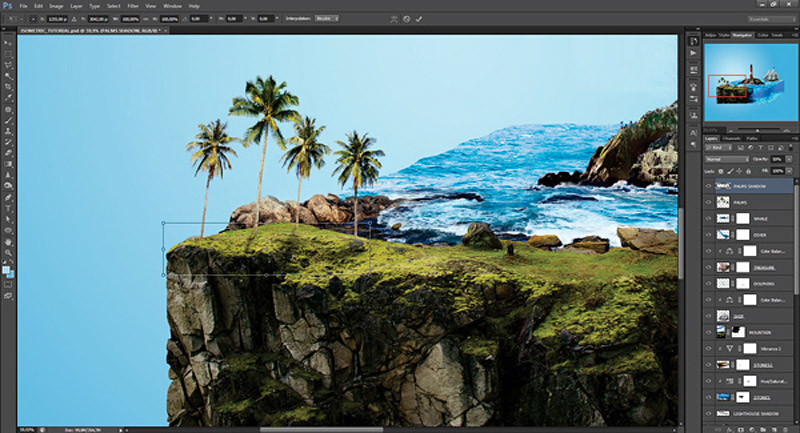Select the DOLPHINS layer name
The image size is (800, 433).
764,284
